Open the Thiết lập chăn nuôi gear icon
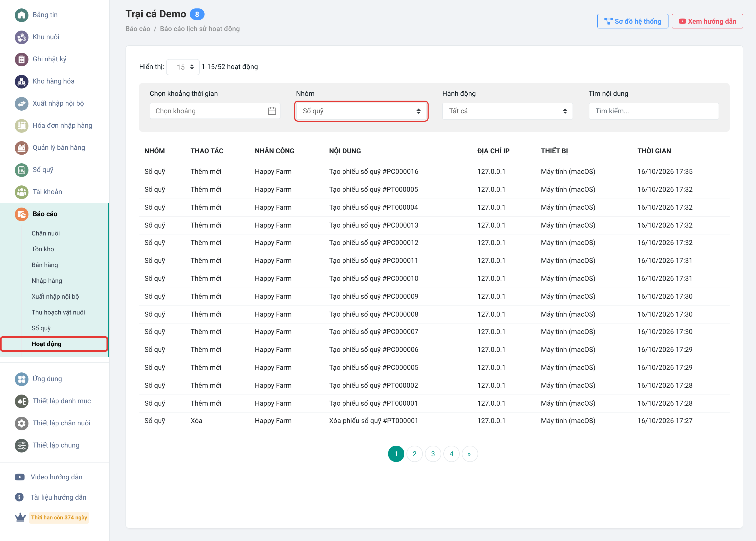The width and height of the screenshot is (756, 541). [x=22, y=423]
